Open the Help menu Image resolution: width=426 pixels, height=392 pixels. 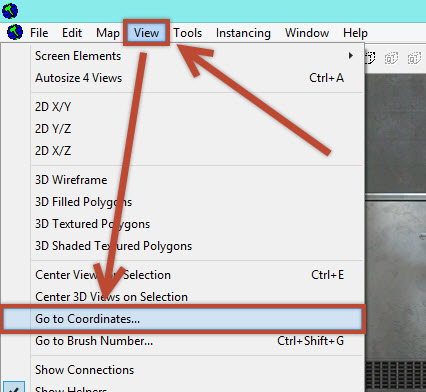pyautogui.click(x=355, y=33)
